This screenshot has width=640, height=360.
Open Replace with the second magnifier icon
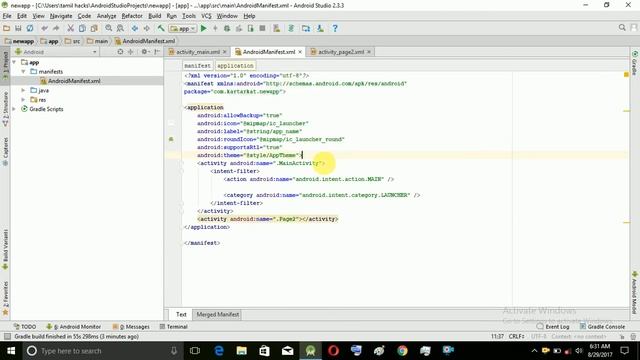pyautogui.click(x=120, y=28)
